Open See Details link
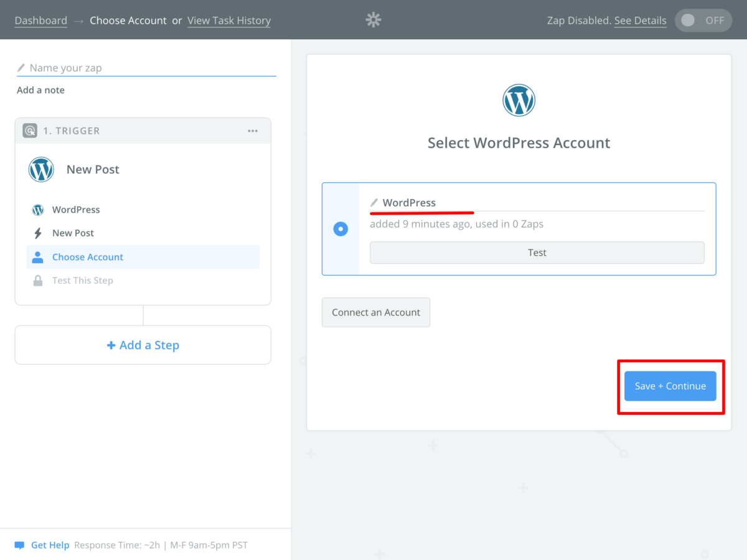The height and width of the screenshot is (560, 747). [641, 21]
